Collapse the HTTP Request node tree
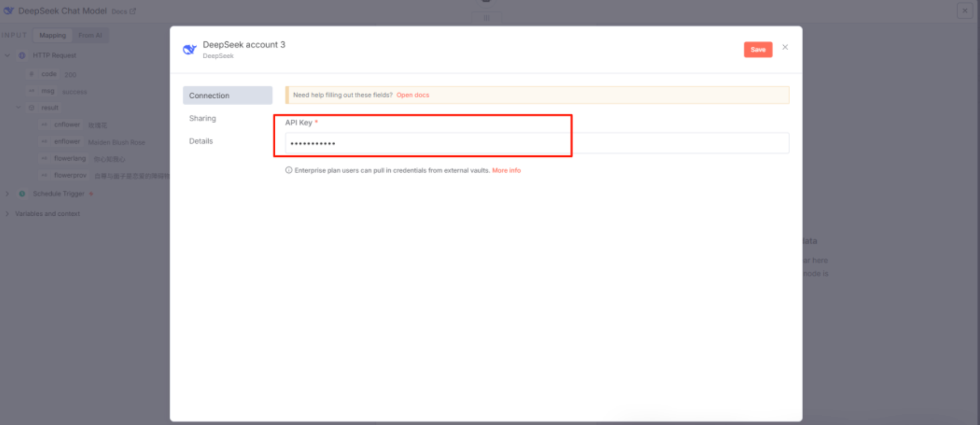Viewport: 980px width, 425px height. point(7,55)
